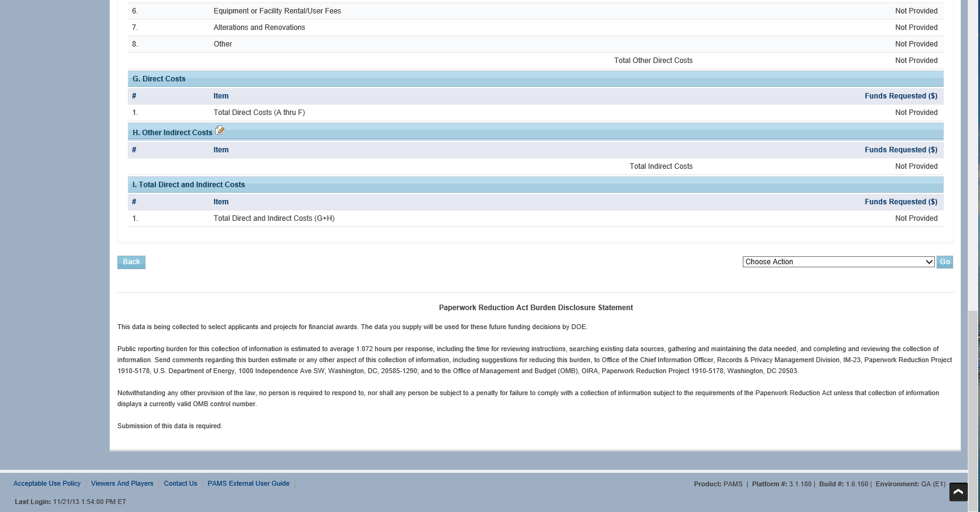The width and height of the screenshot is (980, 512).
Task: Click the 'Paperwork Reduction Act Burden Disclosure Statement' heading
Action: coord(536,308)
